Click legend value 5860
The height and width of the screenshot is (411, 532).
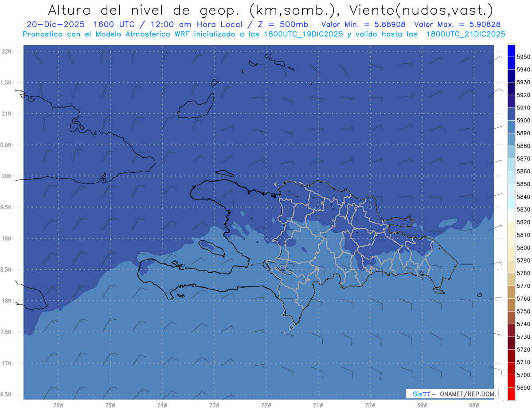(x=523, y=171)
